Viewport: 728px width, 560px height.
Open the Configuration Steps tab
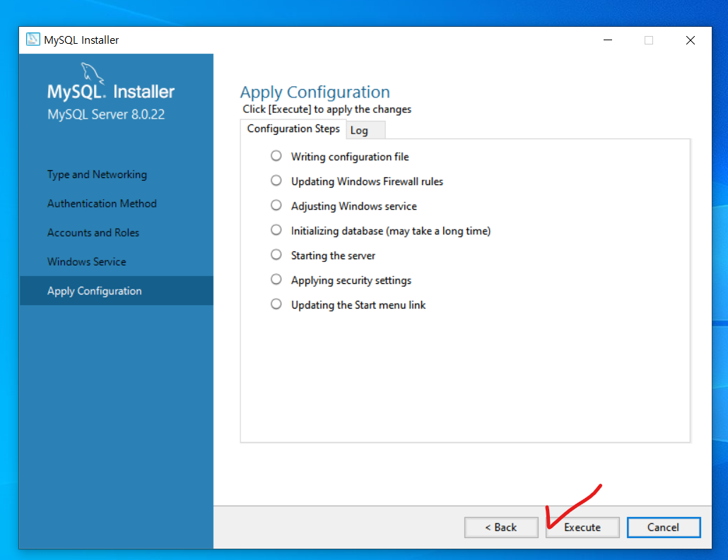tap(293, 129)
